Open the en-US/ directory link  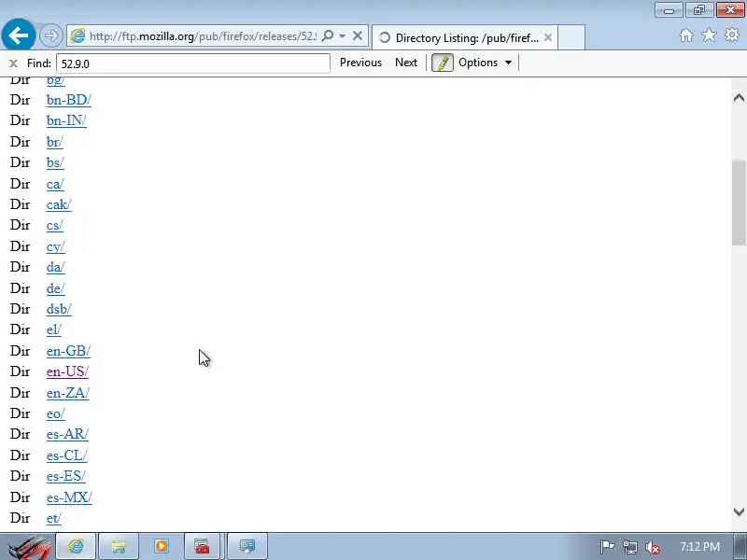pyautogui.click(x=67, y=371)
